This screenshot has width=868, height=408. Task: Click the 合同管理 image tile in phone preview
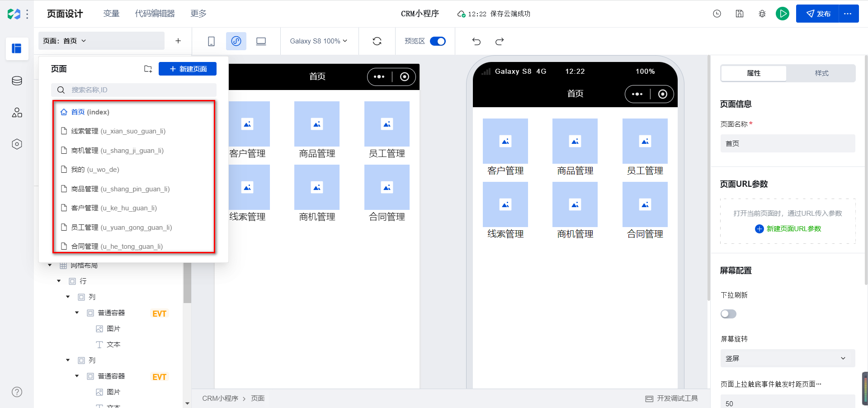pos(645,204)
